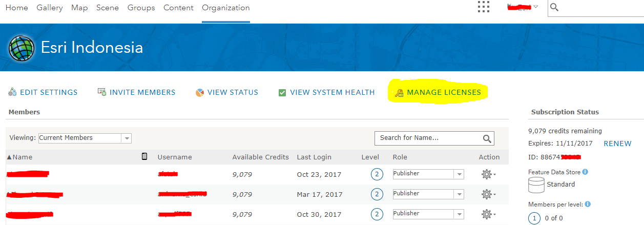Click the Role column header

(400, 157)
